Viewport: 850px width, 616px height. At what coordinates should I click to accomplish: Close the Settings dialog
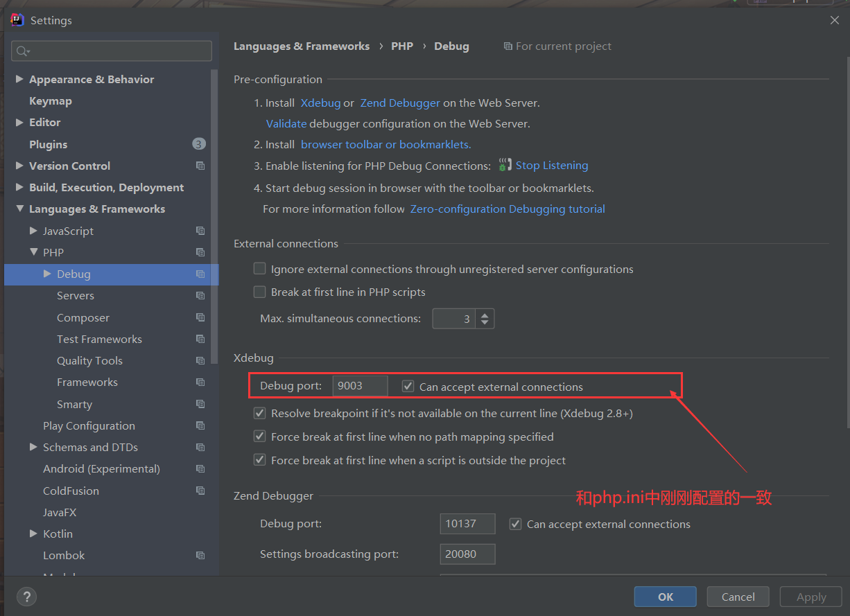tap(835, 20)
